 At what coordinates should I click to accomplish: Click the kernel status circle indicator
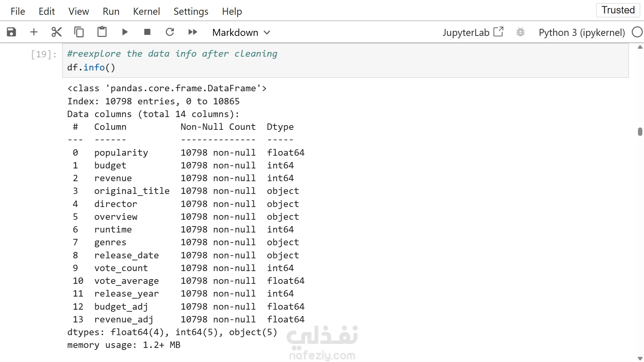(637, 32)
